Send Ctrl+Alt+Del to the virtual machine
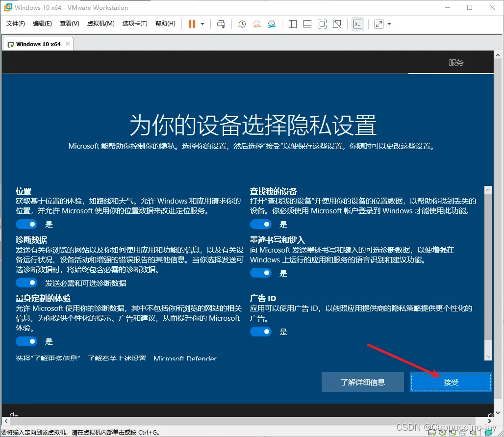504x437 pixels. (221, 24)
